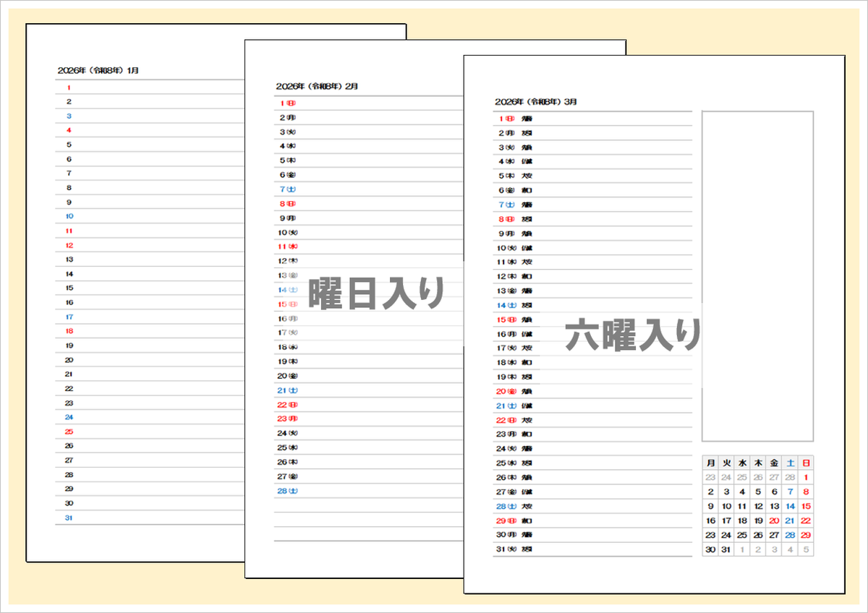Select the red 15 in the mini calendar
Image resolution: width=868 pixels, height=613 pixels.
pyautogui.click(x=804, y=506)
